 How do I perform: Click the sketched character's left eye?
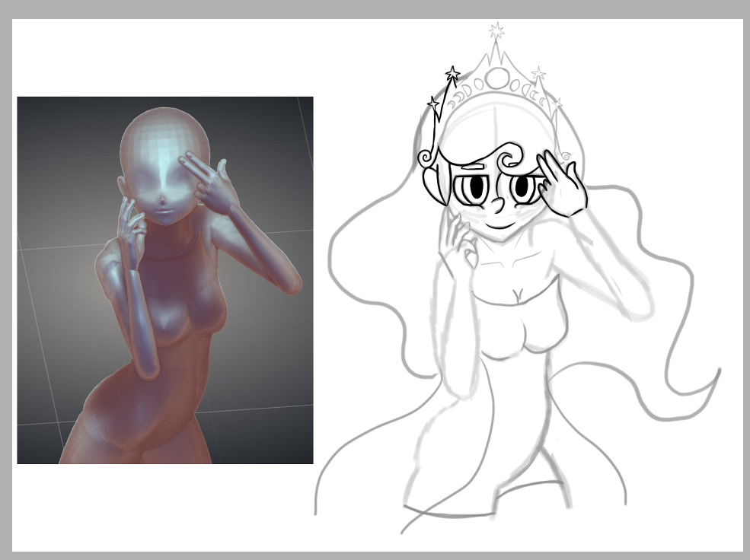pyautogui.click(x=480, y=186)
